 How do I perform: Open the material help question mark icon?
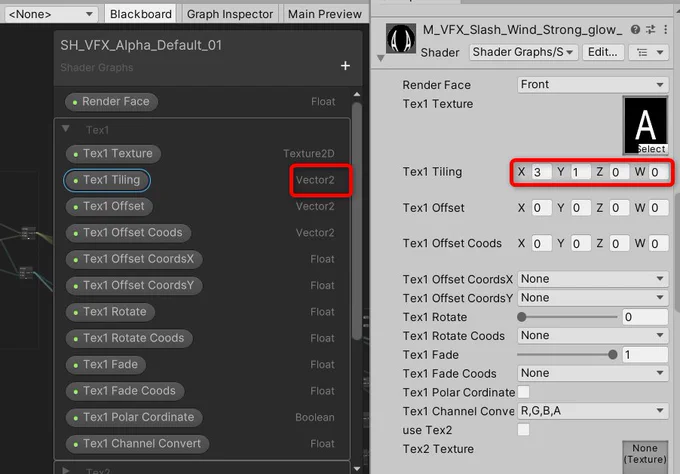[635, 29]
